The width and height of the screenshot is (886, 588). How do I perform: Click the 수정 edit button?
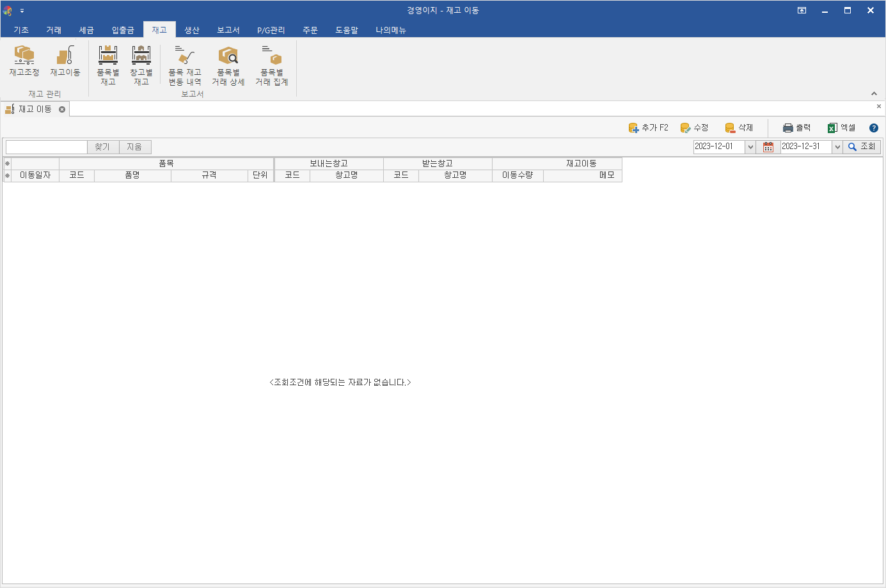pyautogui.click(x=695, y=128)
